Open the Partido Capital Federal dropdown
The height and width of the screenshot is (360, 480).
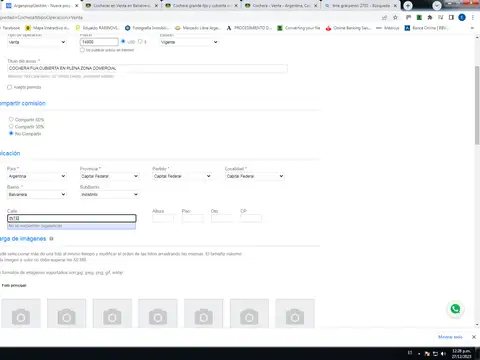pyautogui.click(x=182, y=176)
